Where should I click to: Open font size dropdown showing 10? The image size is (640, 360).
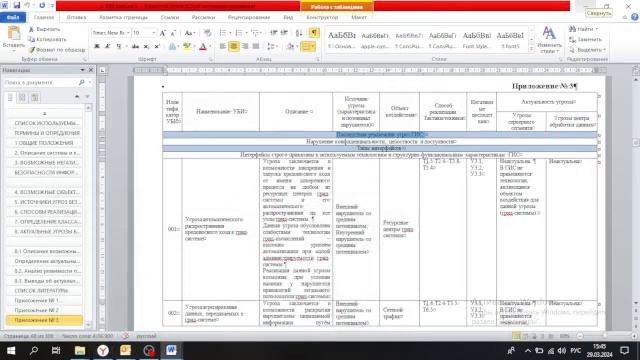pyautogui.click(x=154, y=33)
